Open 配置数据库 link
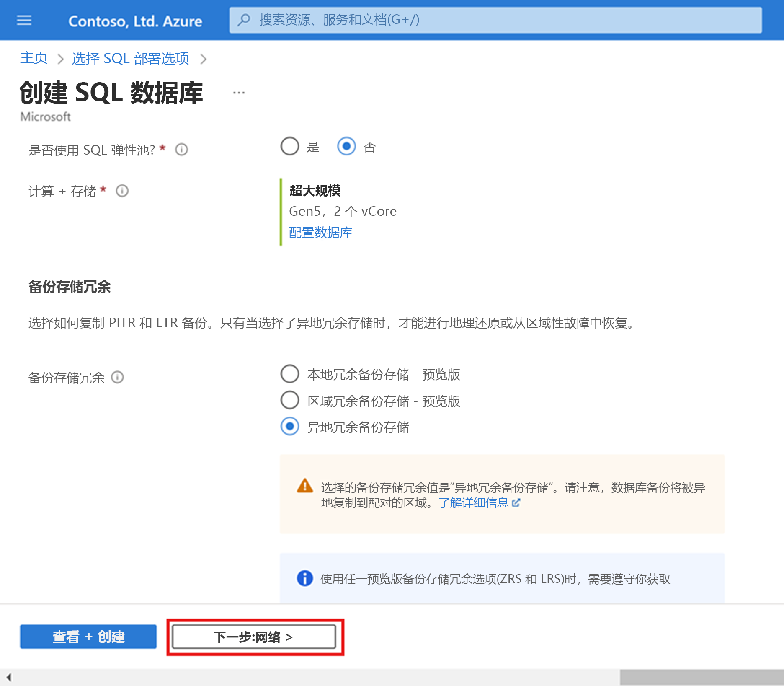784x686 pixels. point(321,233)
